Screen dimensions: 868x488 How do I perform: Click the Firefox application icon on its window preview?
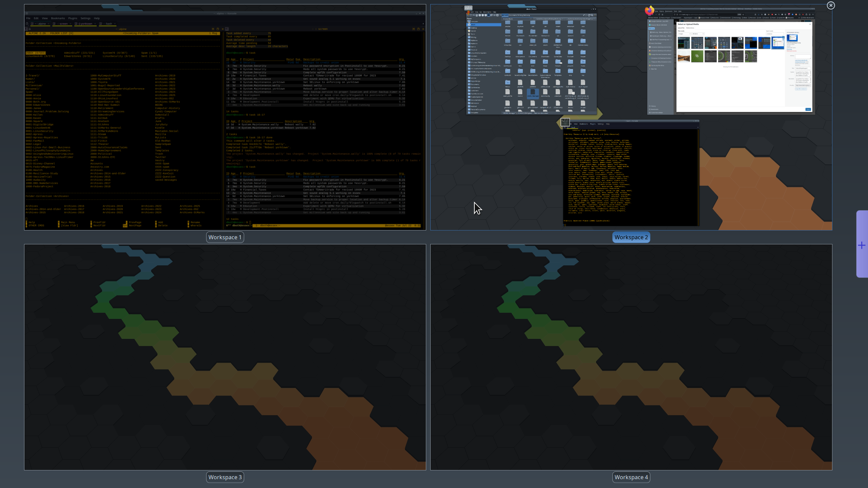coord(649,11)
